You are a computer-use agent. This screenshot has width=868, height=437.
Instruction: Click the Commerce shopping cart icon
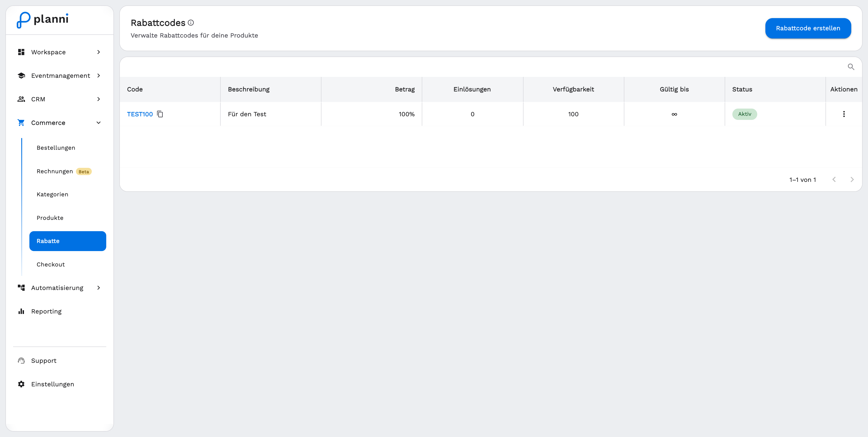(x=21, y=123)
